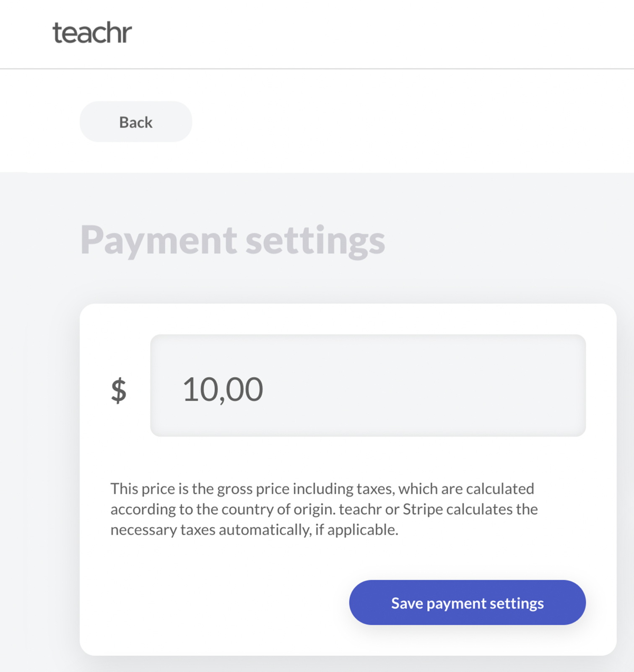Click the last line ending with if applicable
The height and width of the screenshot is (672, 634).
(x=254, y=530)
